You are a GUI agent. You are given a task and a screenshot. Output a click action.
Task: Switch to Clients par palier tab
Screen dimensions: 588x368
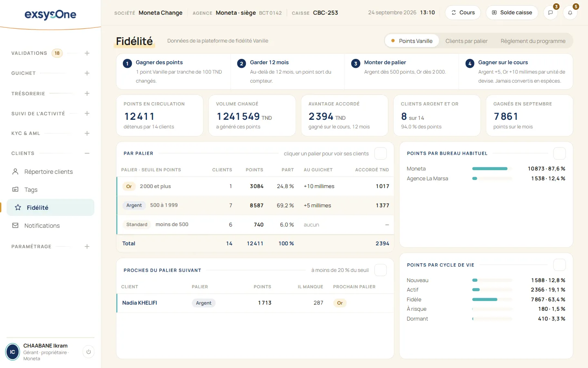(x=466, y=41)
